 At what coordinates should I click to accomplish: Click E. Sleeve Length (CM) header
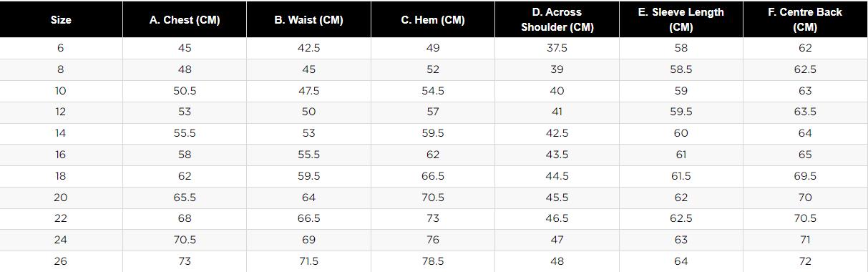pos(681,20)
